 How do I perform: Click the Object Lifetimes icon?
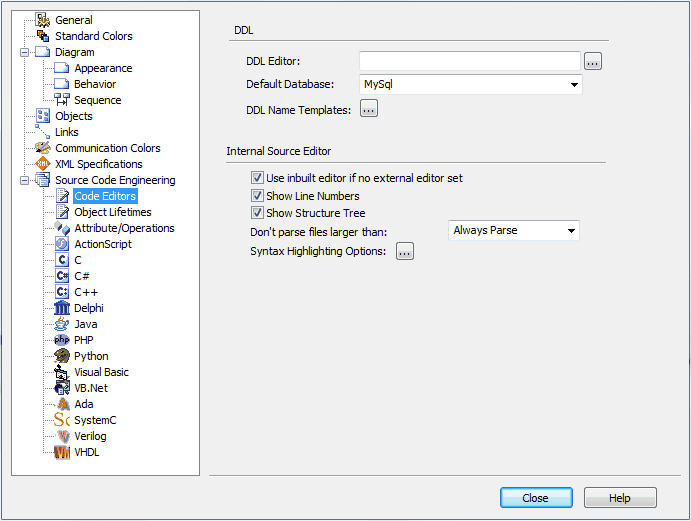pos(62,212)
